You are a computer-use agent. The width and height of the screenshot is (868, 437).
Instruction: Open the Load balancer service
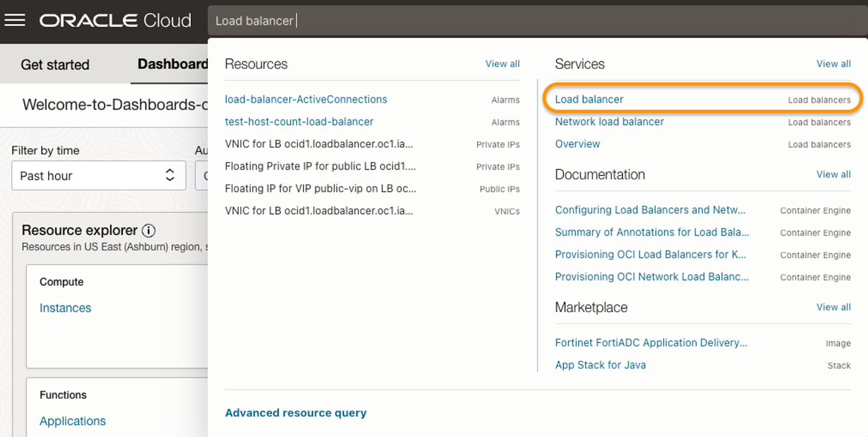click(589, 100)
